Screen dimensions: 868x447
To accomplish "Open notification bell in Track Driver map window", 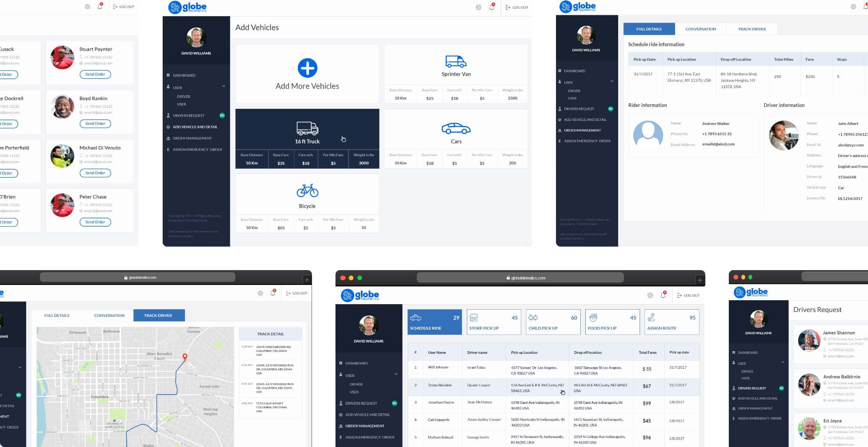I will [273, 293].
